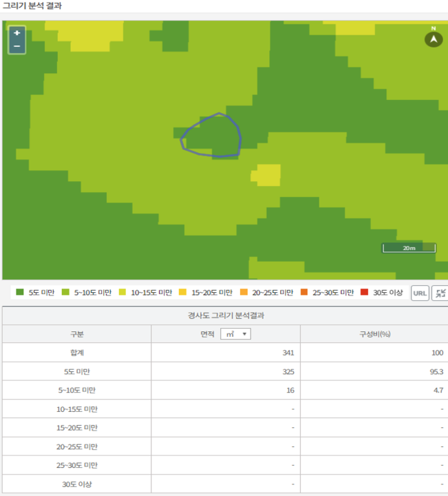Click the 구성비(%) column header
Viewport: 448px width, 496px height.
tap(374, 334)
